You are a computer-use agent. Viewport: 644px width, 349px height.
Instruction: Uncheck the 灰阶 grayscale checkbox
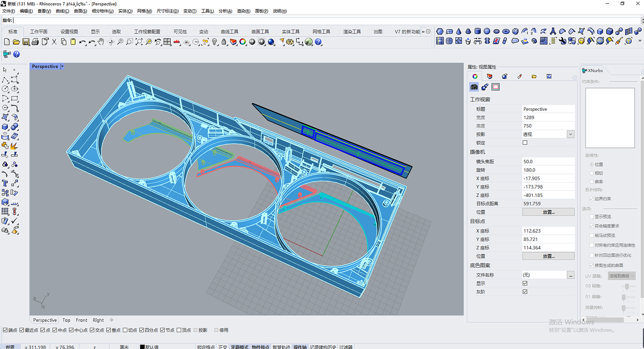pos(525,292)
